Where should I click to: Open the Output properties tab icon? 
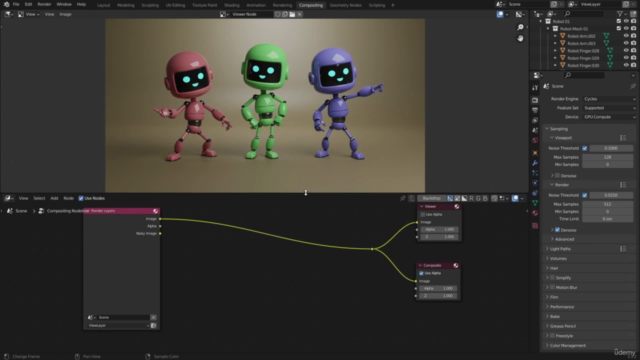click(535, 110)
